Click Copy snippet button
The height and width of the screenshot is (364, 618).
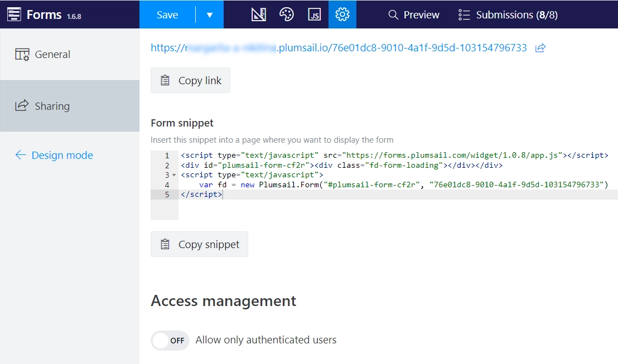(200, 244)
